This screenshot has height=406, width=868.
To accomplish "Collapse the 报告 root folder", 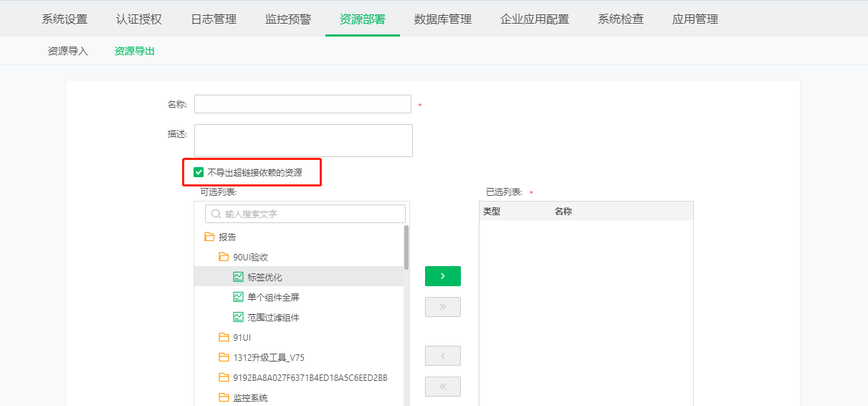I will pyautogui.click(x=209, y=237).
